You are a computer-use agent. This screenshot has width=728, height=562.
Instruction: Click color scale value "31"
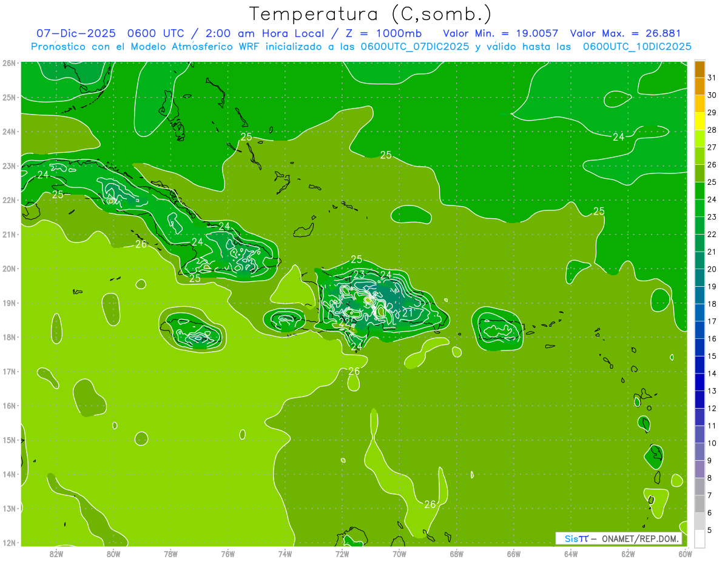[712, 78]
